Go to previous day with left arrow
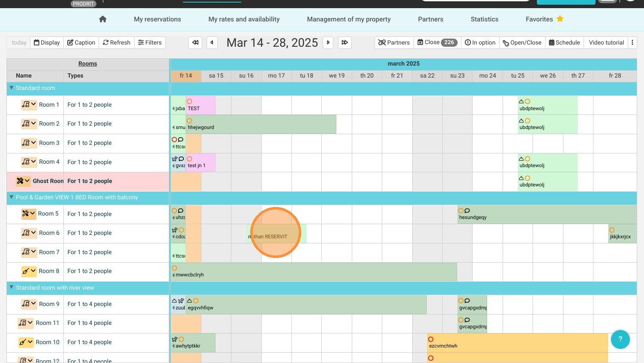644x363 pixels. (x=212, y=42)
